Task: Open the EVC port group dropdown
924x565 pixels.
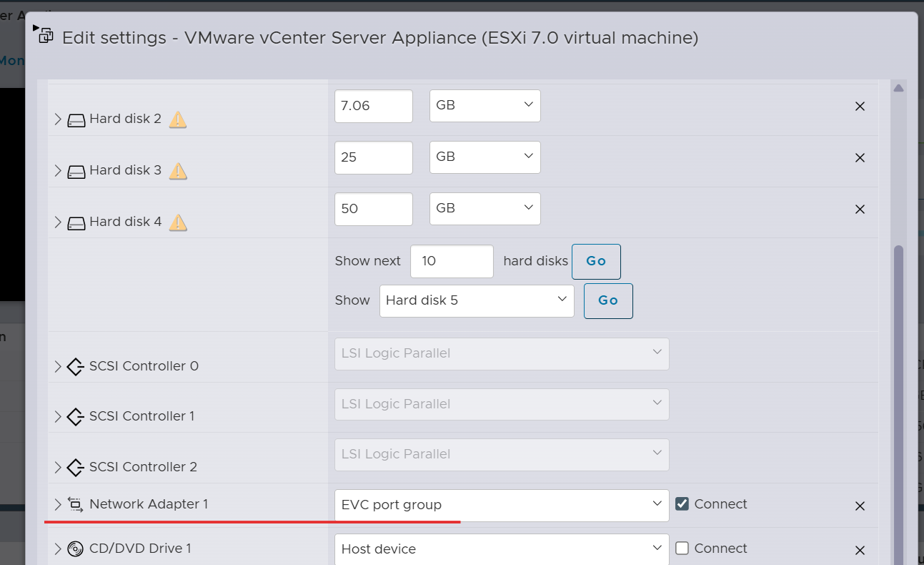Action: [502, 505]
